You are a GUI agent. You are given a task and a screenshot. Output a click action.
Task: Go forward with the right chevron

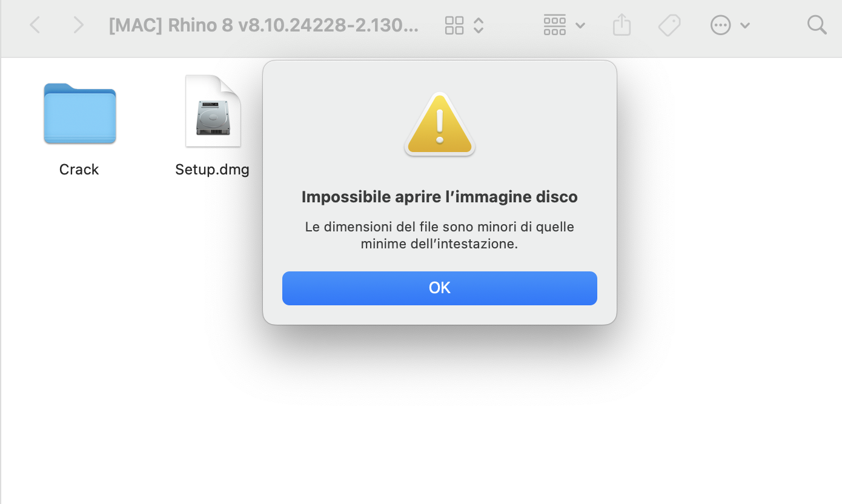point(78,25)
